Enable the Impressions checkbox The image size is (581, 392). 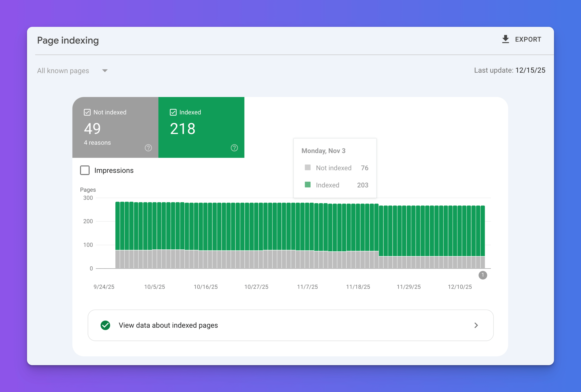(85, 170)
